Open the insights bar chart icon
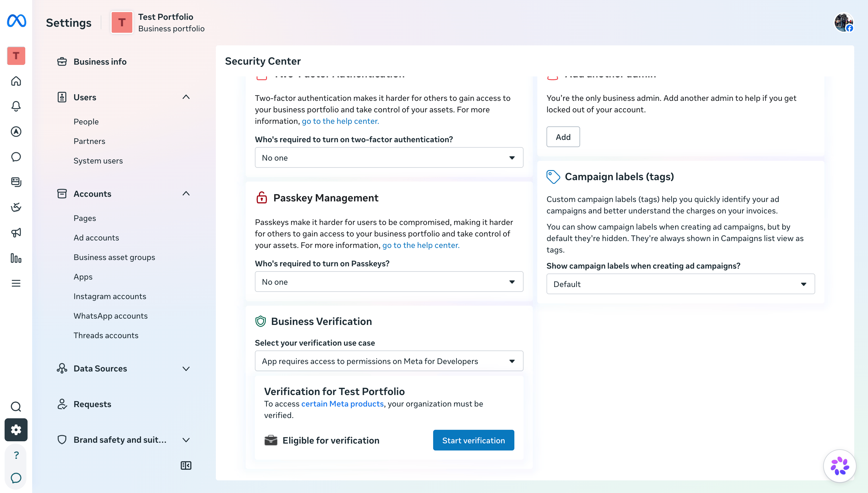The height and width of the screenshot is (493, 868). 16,258
